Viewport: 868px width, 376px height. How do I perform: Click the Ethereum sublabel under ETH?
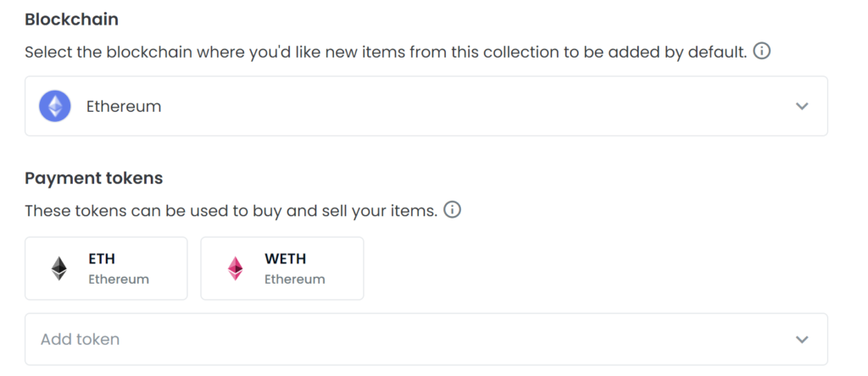tap(119, 279)
